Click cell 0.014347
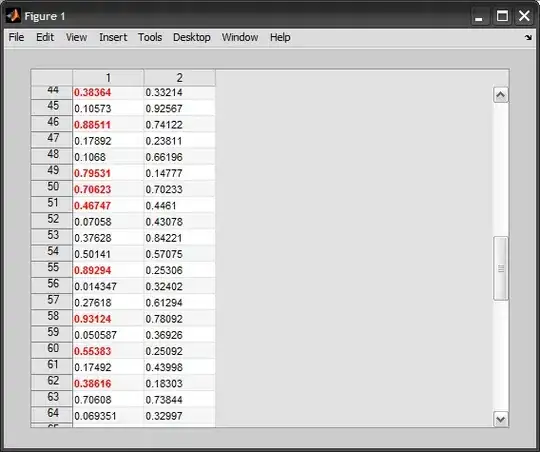 point(108,286)
